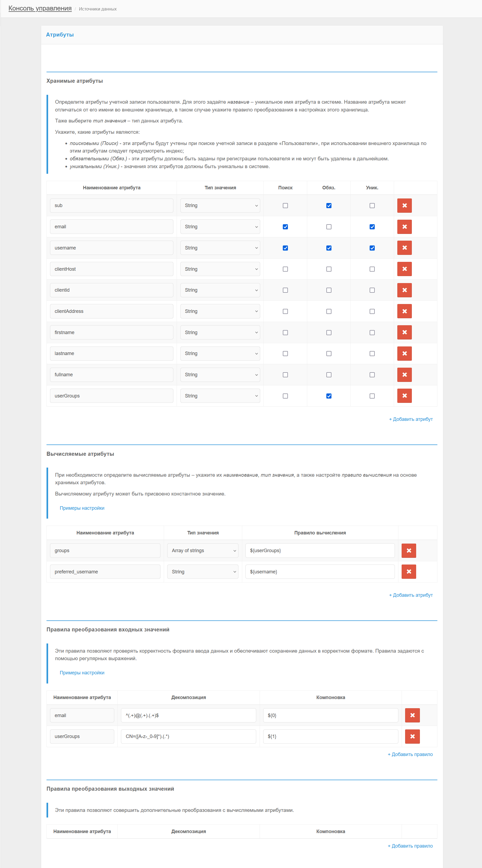Remove the preferred_username computed attribute
Viewport: 482px width, 868px height.
tap(409, 572)
